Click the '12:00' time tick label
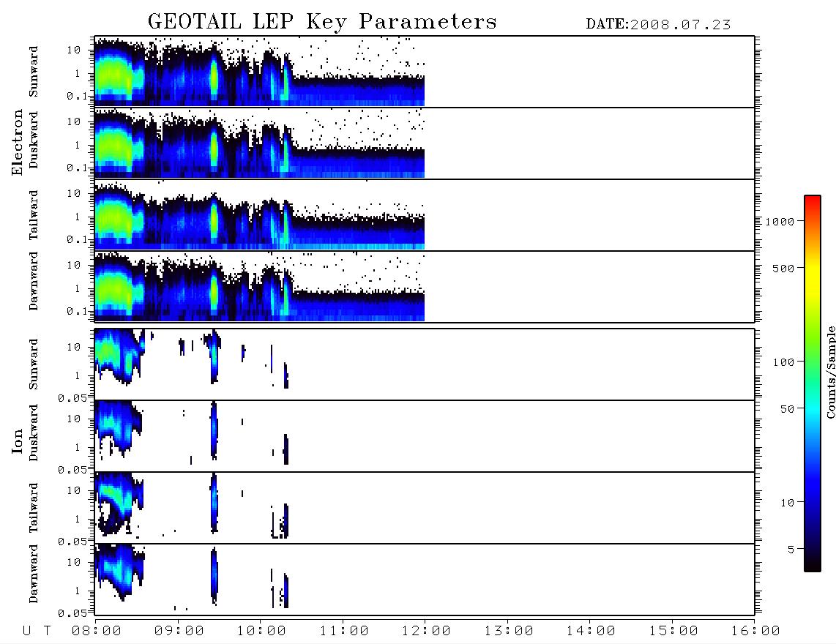This screenshot has width=836, height=644. tap(426, 631)
